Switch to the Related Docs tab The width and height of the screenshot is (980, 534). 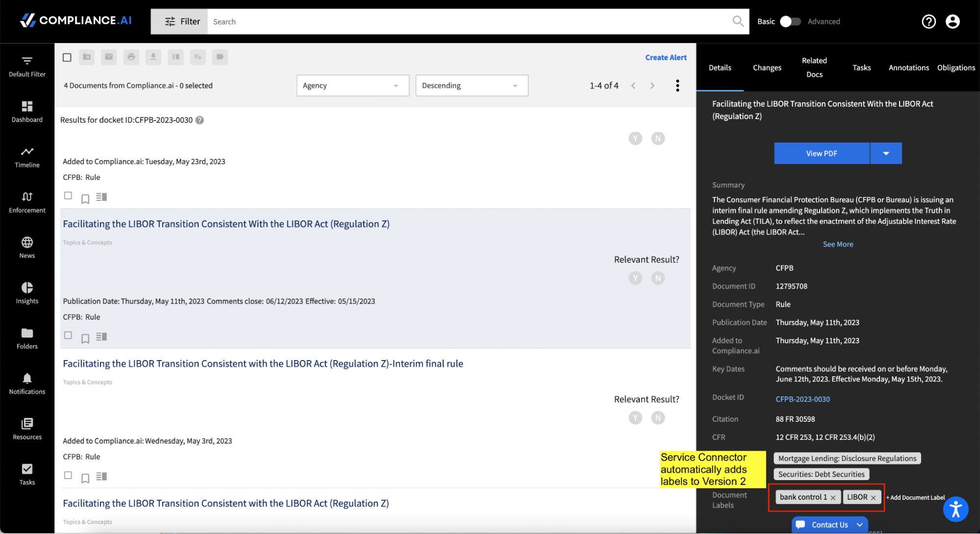click(x=814, y=68)
